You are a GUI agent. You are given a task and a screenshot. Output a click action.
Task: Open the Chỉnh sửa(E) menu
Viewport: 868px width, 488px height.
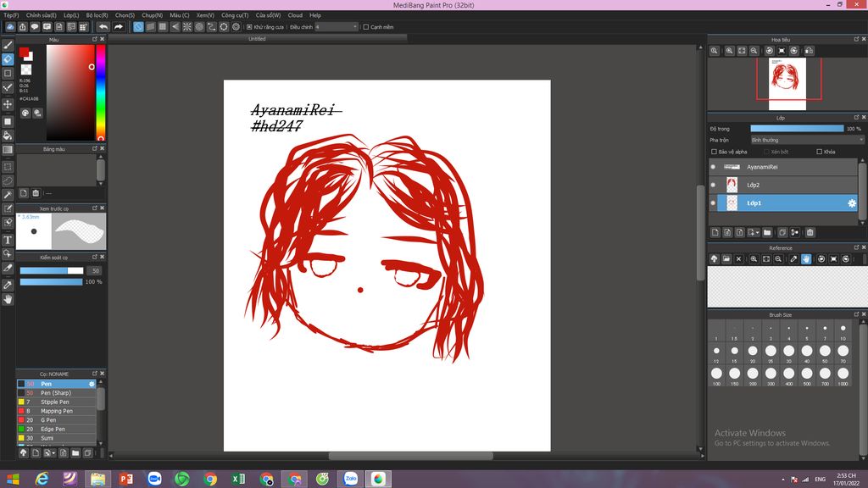(x=41, y=15)
